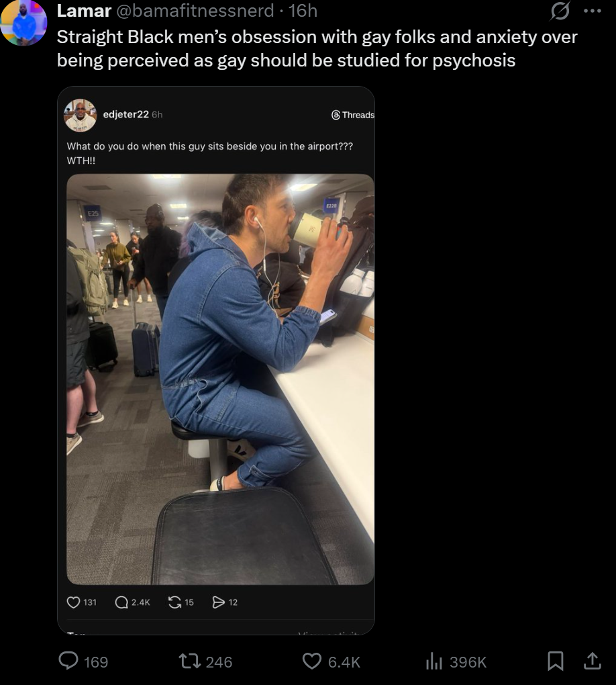Viewport: 616px width, 685px height.
Task: Open the Lamar display name link
Action: tap(84, 11)
